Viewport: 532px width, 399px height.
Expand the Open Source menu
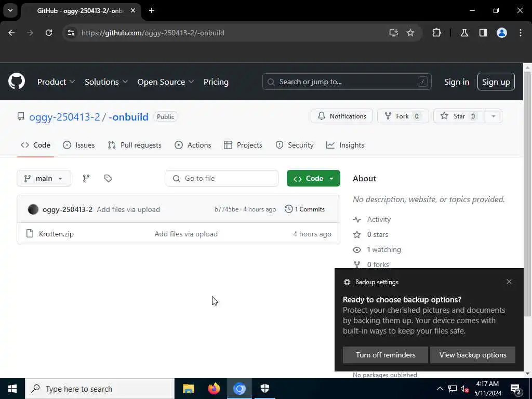[166, 82]
